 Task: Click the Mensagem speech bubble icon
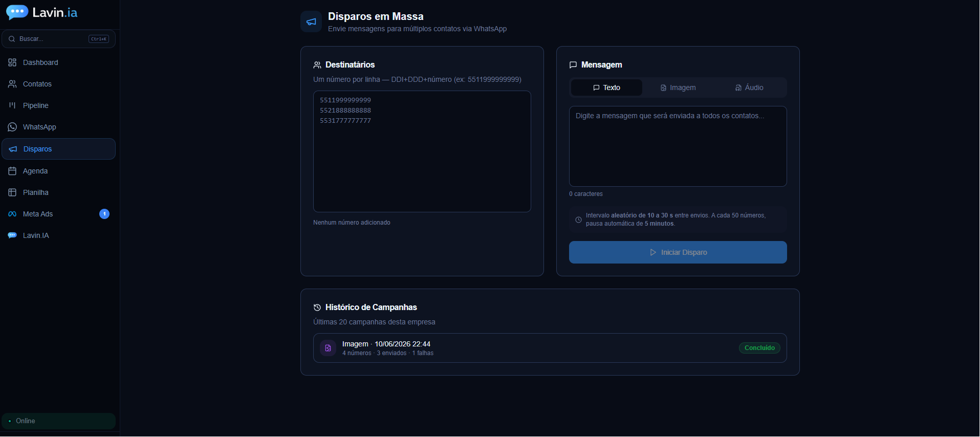[573, 65]
